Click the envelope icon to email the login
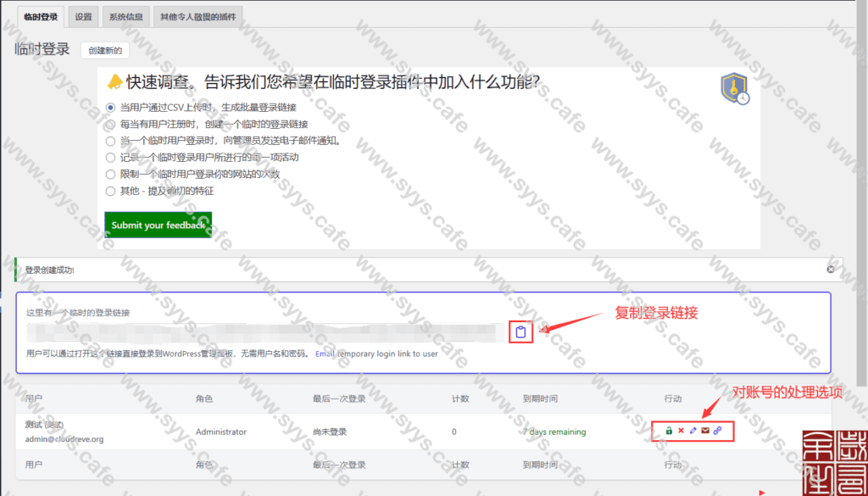 click(705, 430)
